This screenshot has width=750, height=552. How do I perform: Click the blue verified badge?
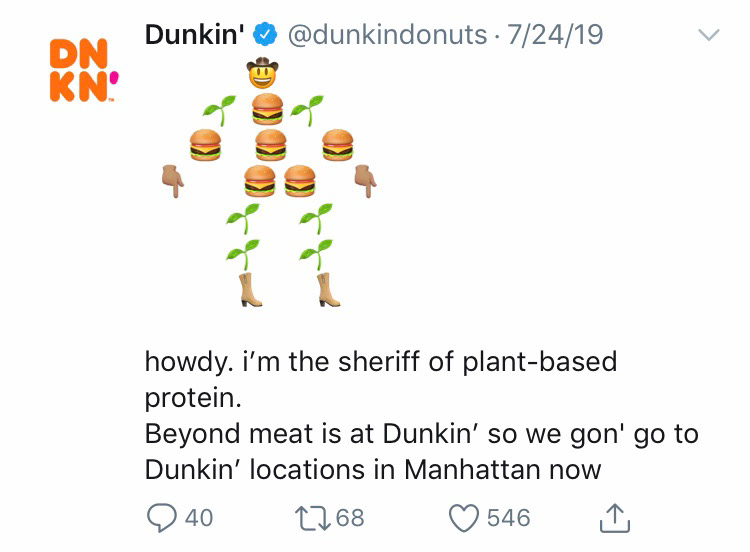click(x=265, y=34)
